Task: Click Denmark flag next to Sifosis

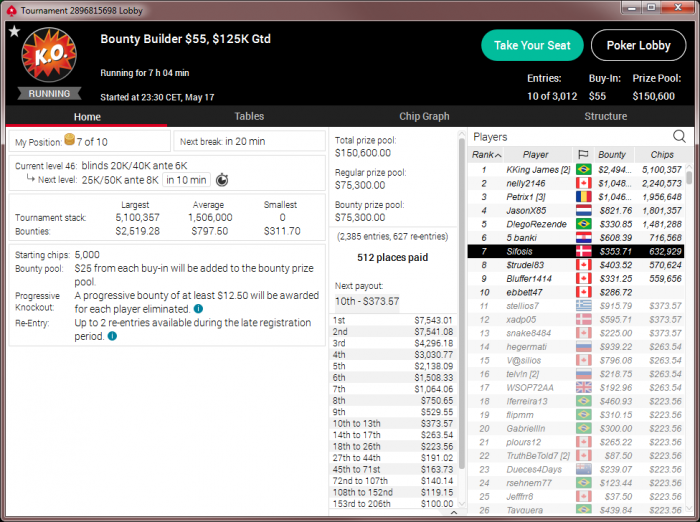Action: tap(583, 251)
